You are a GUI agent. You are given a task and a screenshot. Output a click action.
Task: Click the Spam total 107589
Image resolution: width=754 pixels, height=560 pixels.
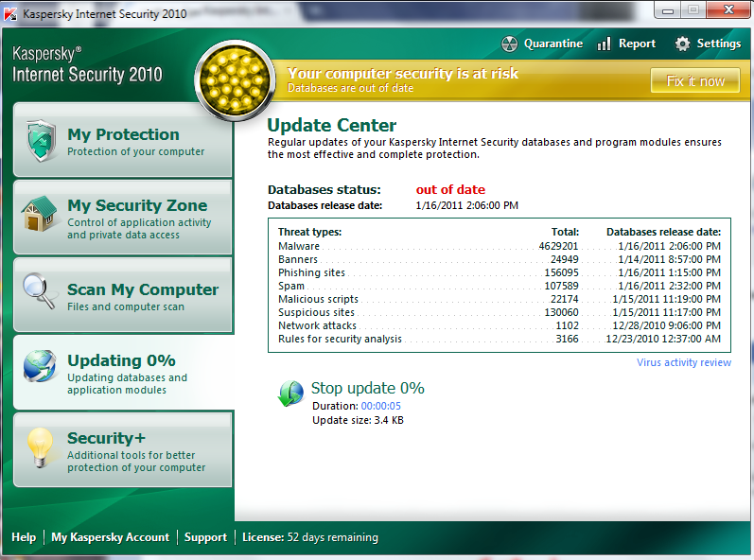coord(561,286)
